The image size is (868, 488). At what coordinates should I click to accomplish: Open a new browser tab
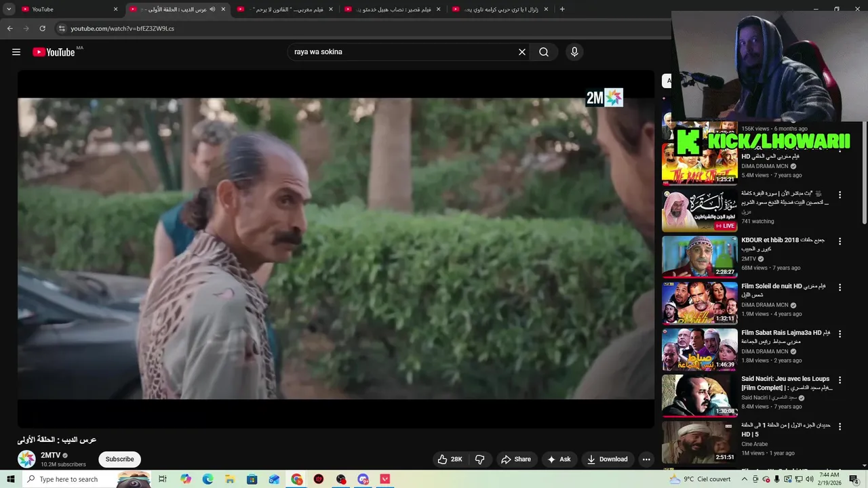click(x=562, y=9)
